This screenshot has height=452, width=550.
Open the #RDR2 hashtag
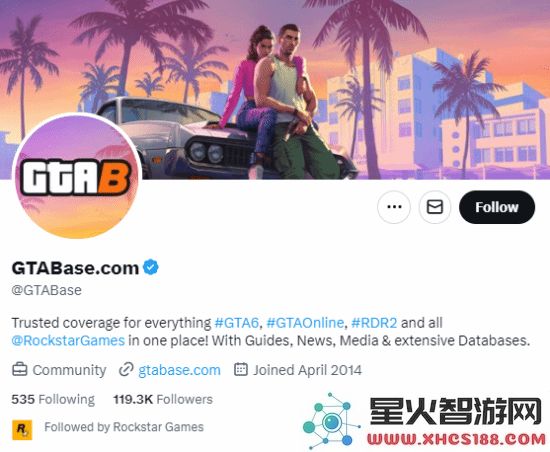tap(374, 323)
